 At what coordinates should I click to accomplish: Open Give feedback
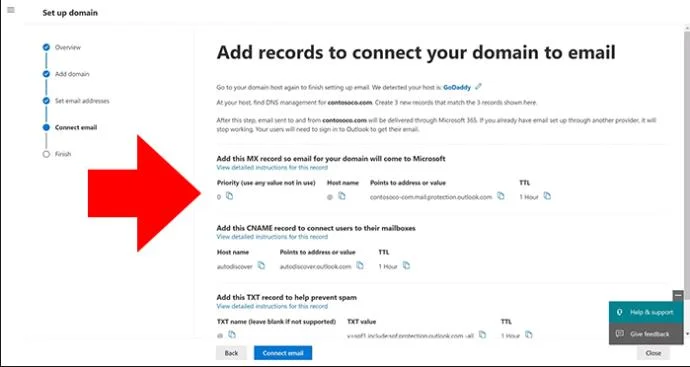coord(646,334)
